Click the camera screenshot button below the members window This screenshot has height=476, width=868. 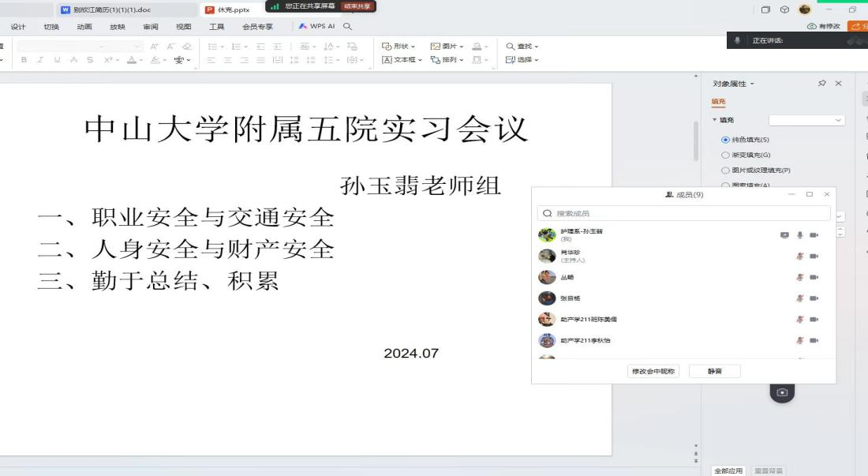(x=782, y=392)
